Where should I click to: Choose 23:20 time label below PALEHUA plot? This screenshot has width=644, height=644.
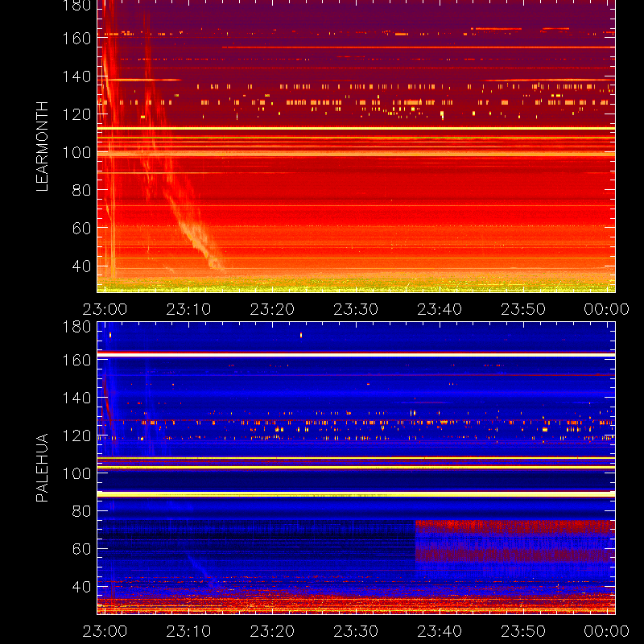272,631
